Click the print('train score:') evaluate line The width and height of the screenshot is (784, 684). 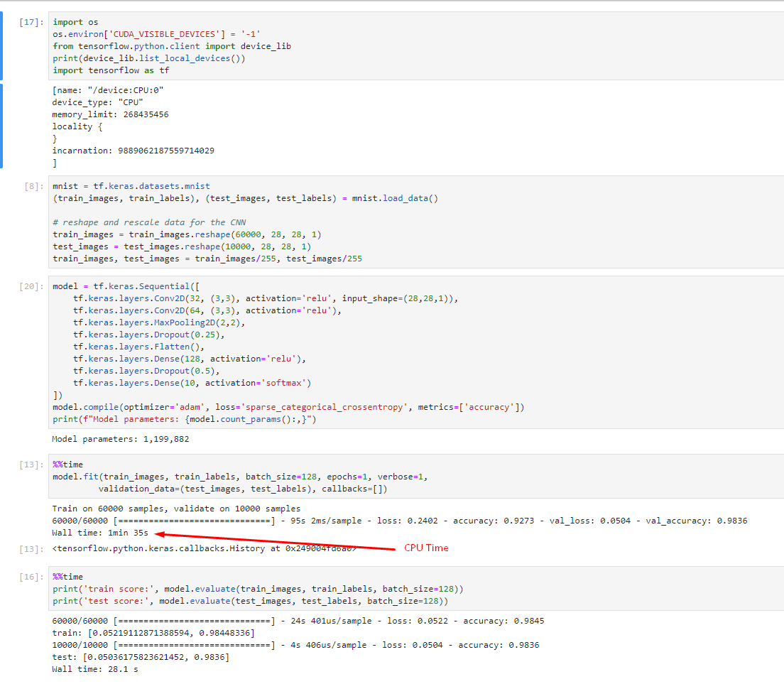point(258,589)
